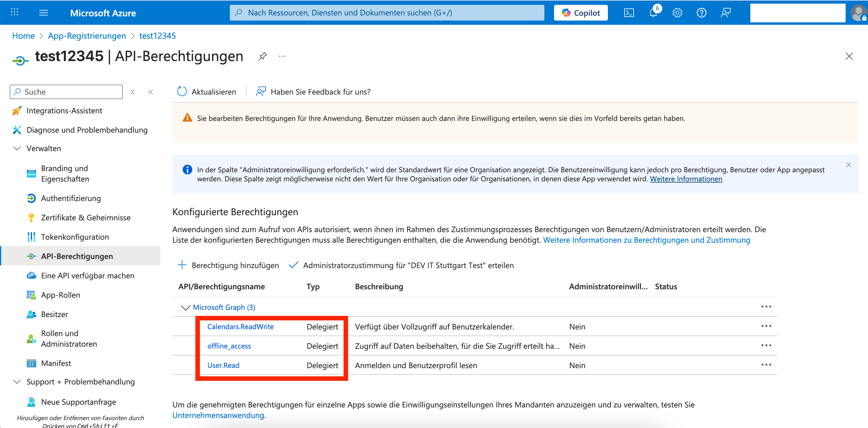The width and height of the screenshot is (868, 428).
Task: Collapse the Verwalten section
Action: pyautogui.click(x=17, y=148)
